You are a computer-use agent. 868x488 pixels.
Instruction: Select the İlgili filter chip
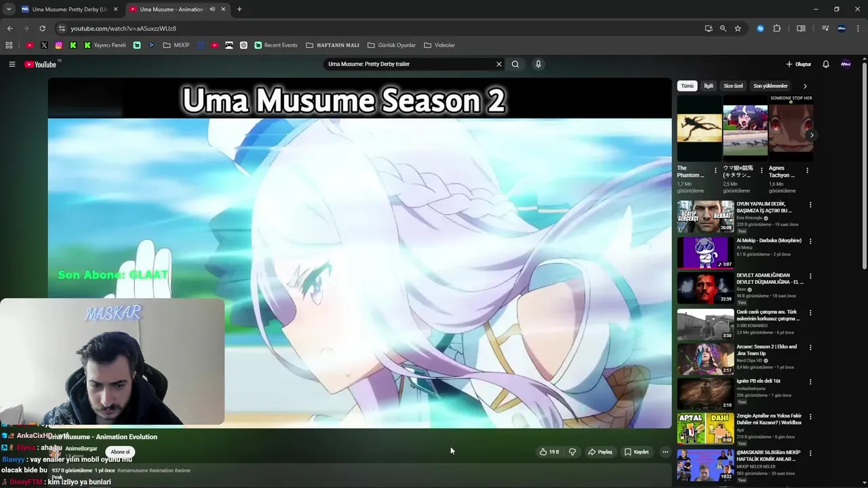[709, 86]
